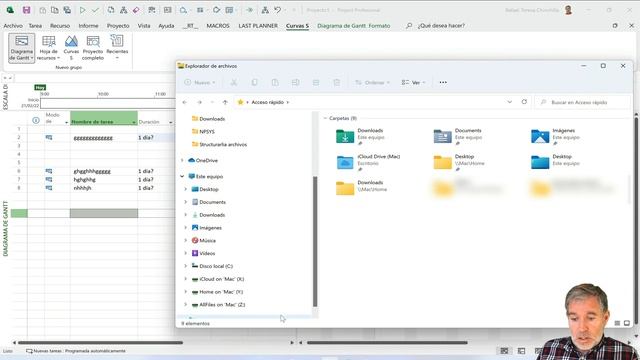Open the three-dot More options in File Explorer

pos(443,82)
